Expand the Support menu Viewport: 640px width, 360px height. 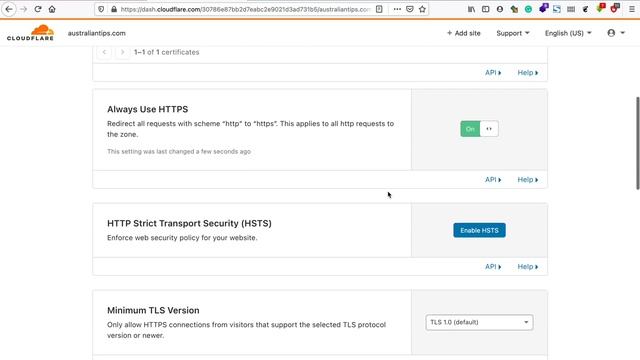[x=513, y=33]
